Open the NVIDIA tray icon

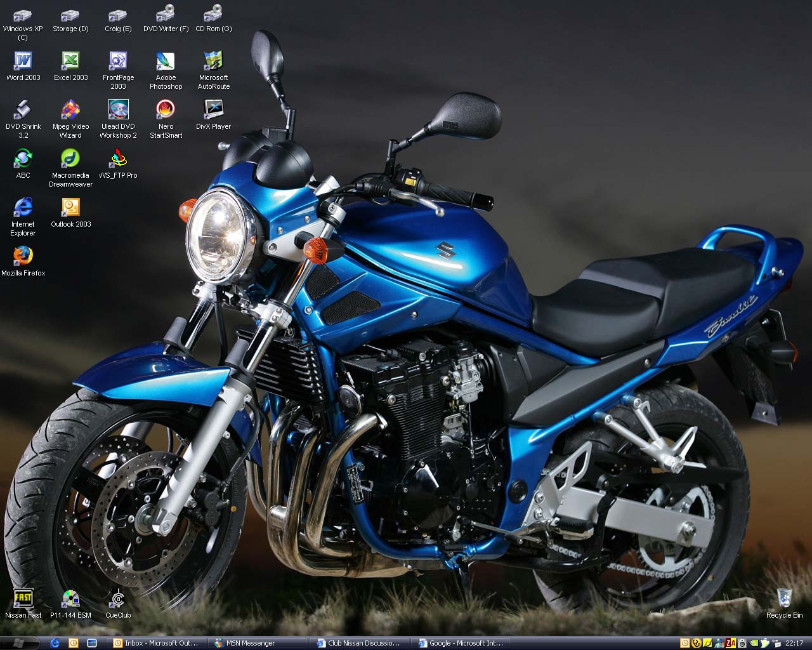tap(754, 643)
